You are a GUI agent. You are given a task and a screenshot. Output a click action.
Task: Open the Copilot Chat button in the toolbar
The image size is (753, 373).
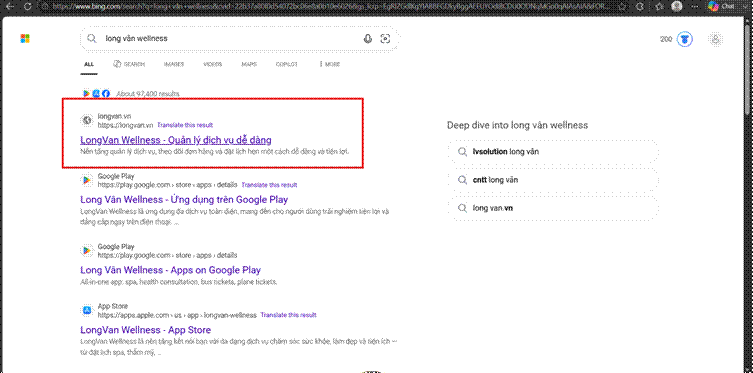(x=722, y=6)
